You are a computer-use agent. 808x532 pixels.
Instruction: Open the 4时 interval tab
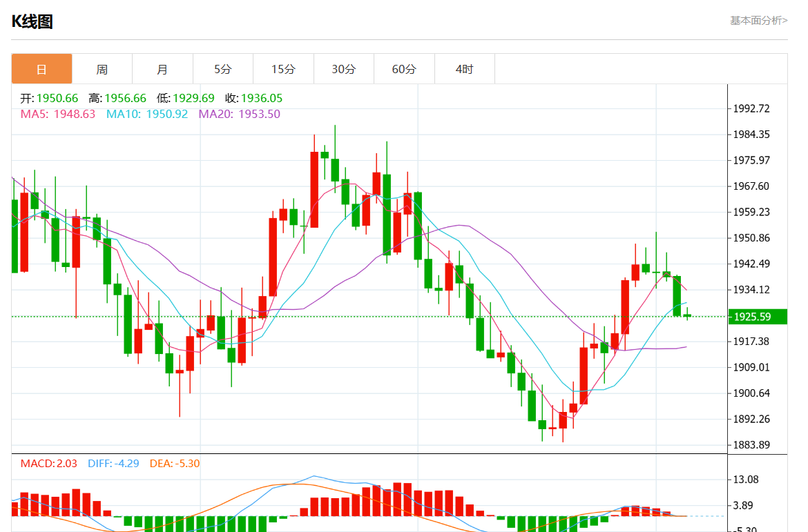point(464,68)
